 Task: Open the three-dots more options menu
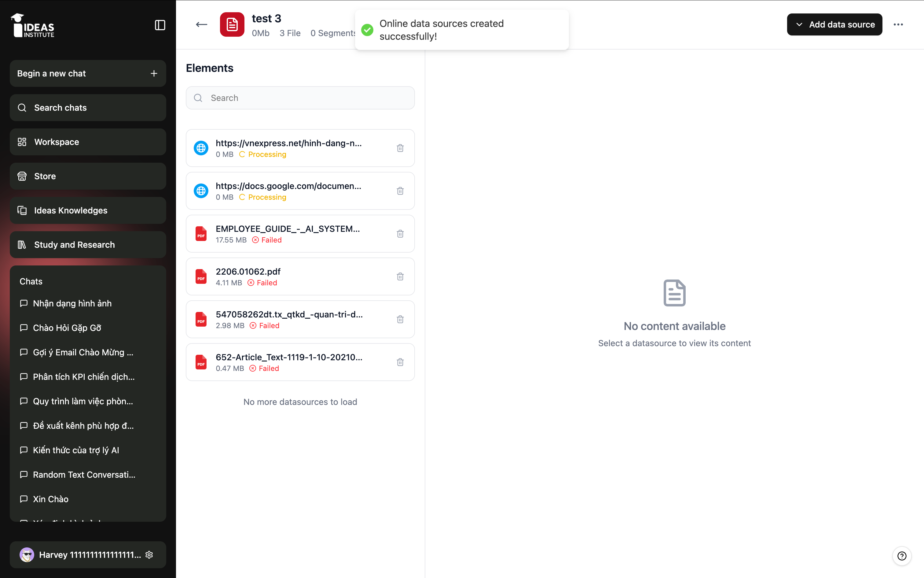898,24
